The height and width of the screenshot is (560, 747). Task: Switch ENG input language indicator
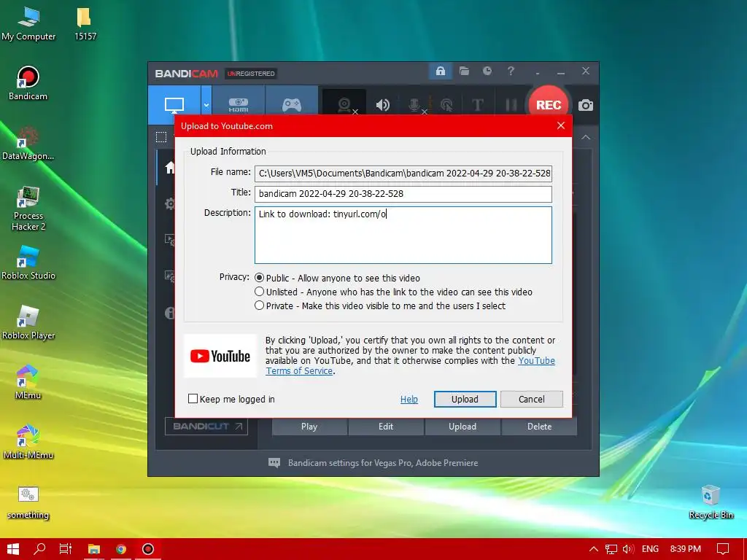click(x=650, y=549)
